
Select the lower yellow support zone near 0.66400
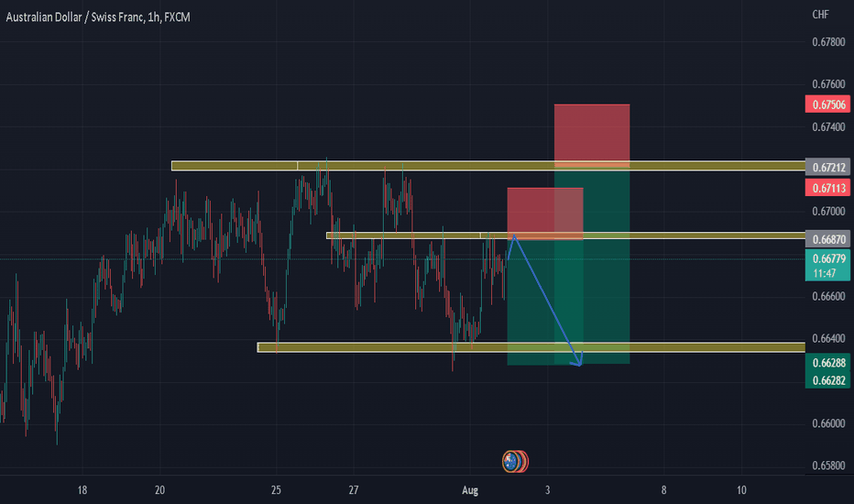click(x=531, y=347)
